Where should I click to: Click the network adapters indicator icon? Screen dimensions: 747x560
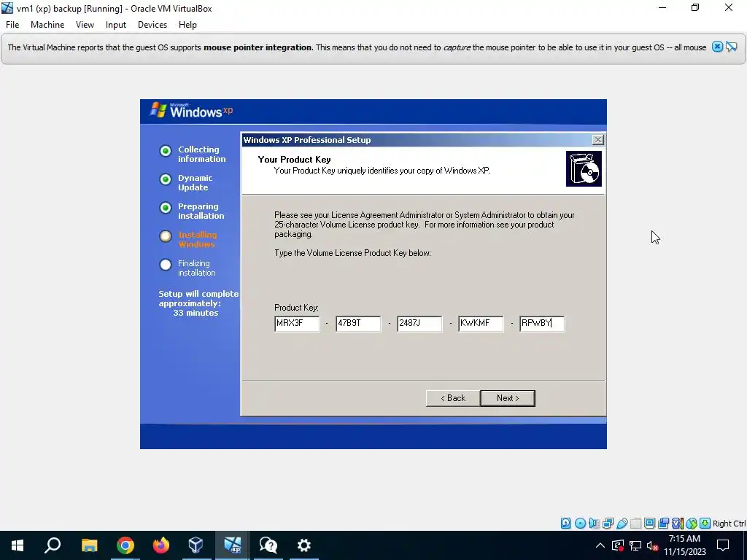click(x=608, y=524)
